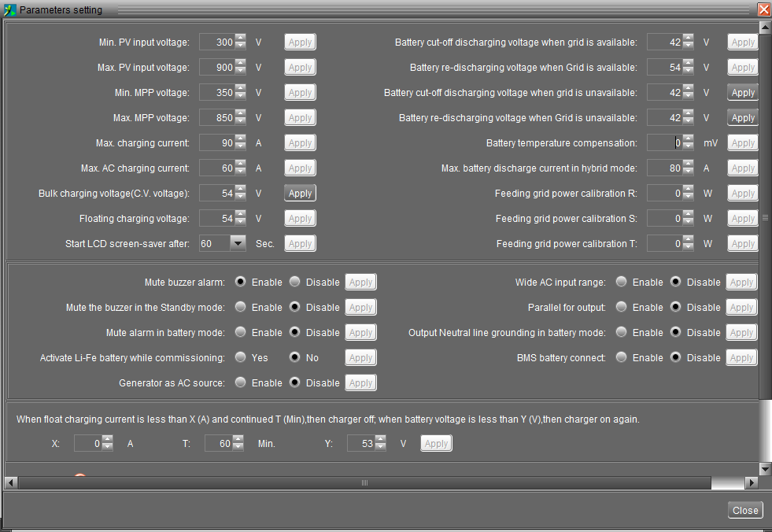Select Yes for Activate Li-Fe battery
This screenshot has height=532, width=772.
(x=240, y=357)
